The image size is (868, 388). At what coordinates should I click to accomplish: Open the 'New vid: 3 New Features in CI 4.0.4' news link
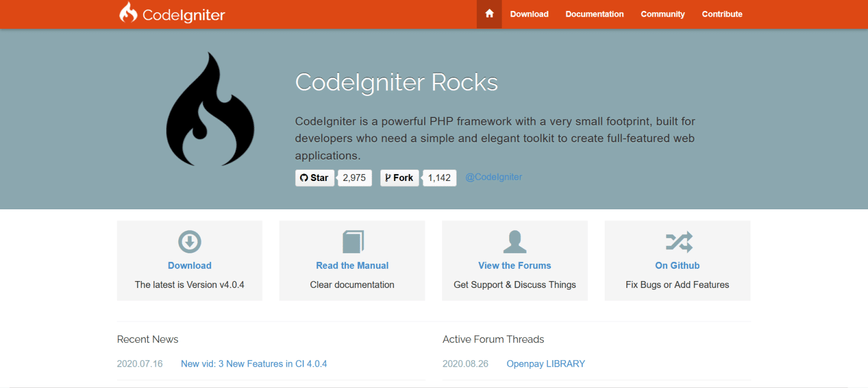click(253, 363)
